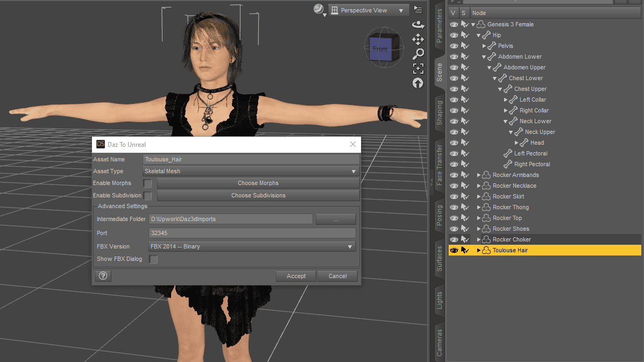Open the Asset Type dropdown
644x362 pixels.
353,171
